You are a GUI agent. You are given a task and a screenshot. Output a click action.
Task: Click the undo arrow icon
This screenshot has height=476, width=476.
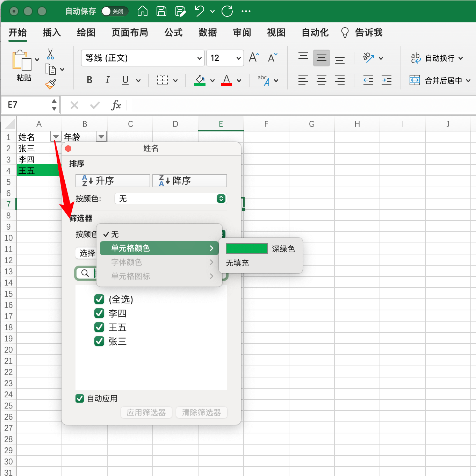(x=199, y=11)
